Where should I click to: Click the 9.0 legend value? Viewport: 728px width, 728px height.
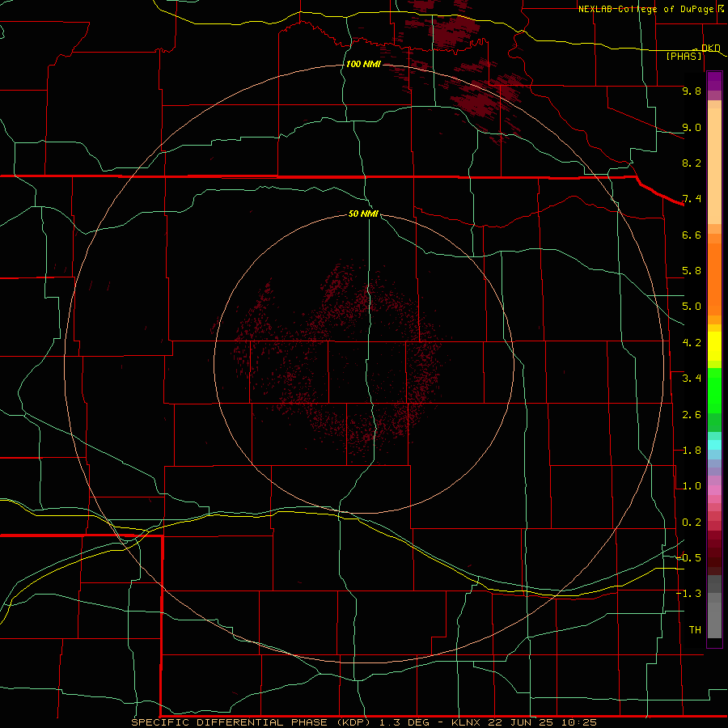pos(692,127)
